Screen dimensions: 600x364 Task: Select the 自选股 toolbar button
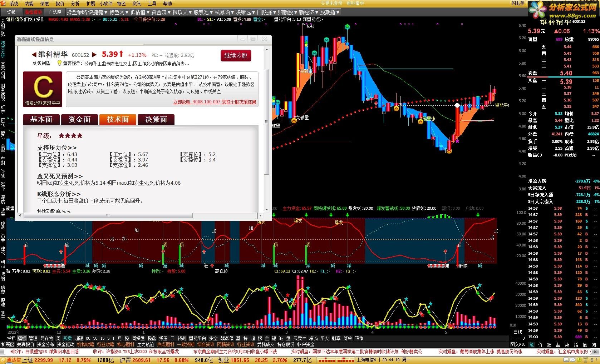pyautogui.click(x=55, y=12)
